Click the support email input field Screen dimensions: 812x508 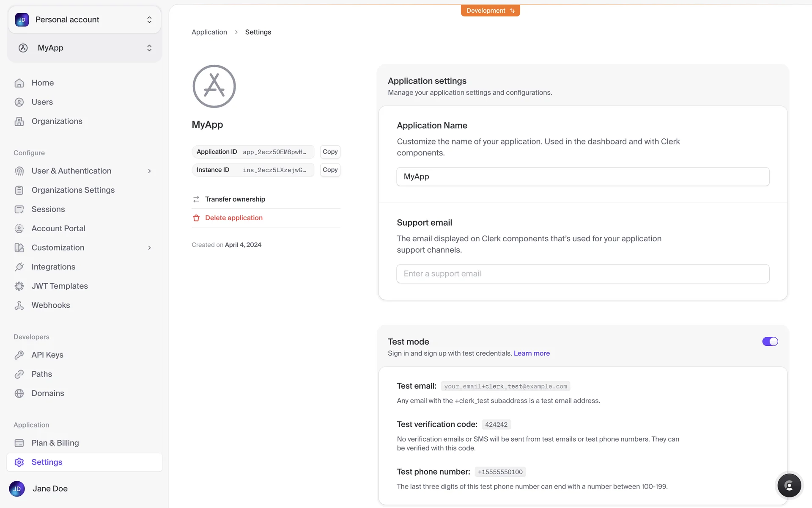[582, 274]
